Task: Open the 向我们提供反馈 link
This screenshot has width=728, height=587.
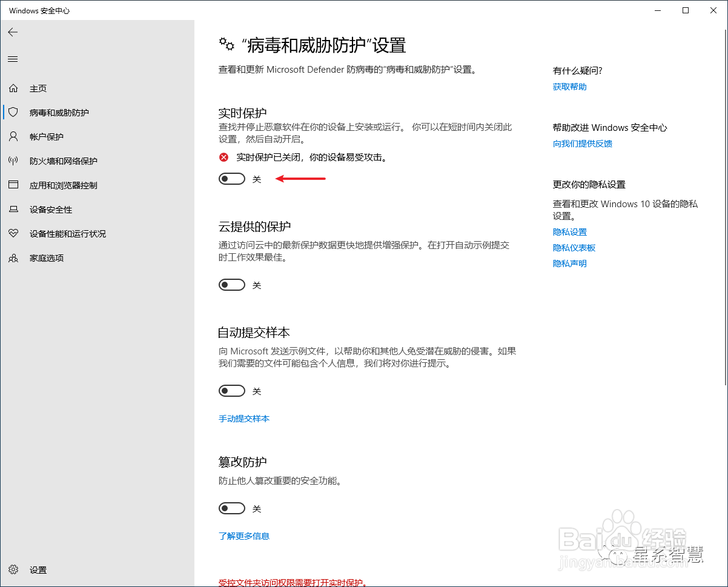Action: 583,144
